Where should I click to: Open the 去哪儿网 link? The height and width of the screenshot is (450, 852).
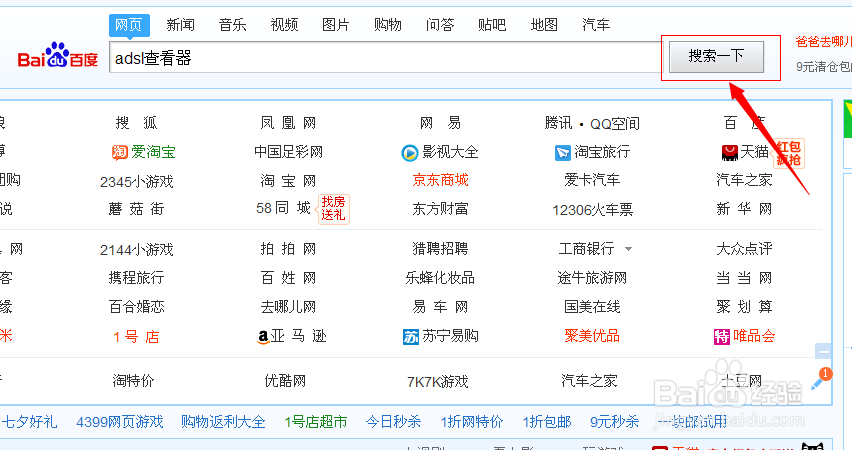(288, 307)
